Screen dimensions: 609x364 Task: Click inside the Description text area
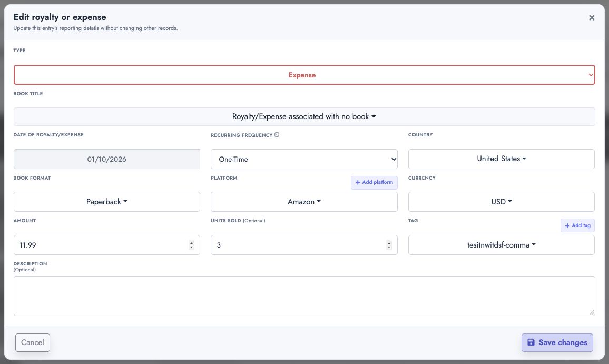click(304, 296)
